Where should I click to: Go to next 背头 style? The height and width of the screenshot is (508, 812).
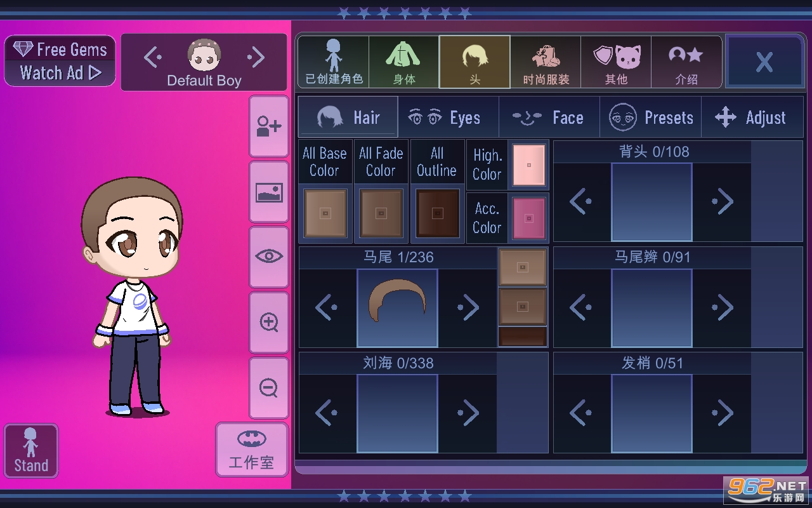pos(723,202)
